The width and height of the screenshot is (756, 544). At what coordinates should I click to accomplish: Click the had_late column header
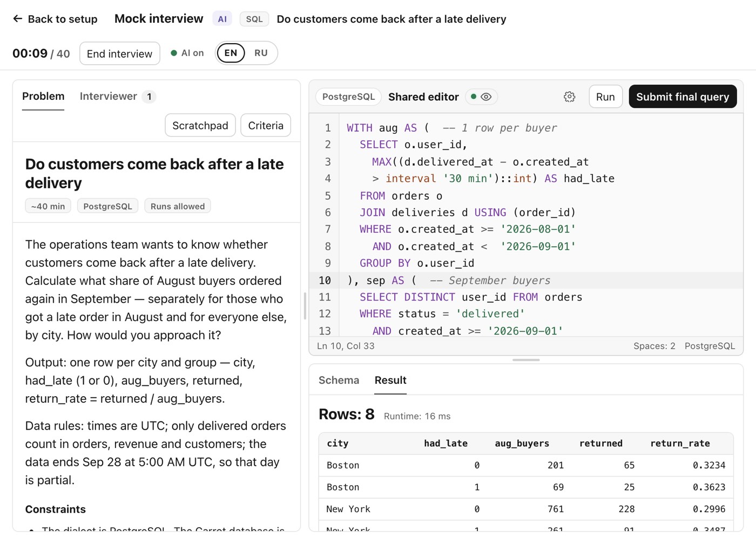click(x=446, y=443)
